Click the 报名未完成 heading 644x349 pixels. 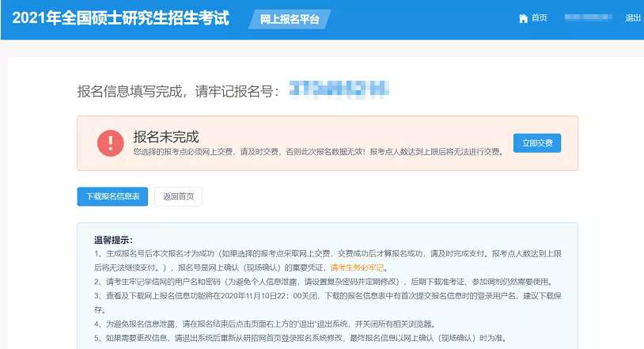[x=165, y=136]
